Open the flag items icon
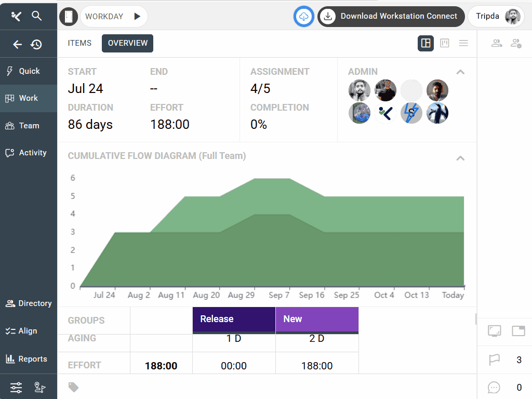 tap(494, 360)
